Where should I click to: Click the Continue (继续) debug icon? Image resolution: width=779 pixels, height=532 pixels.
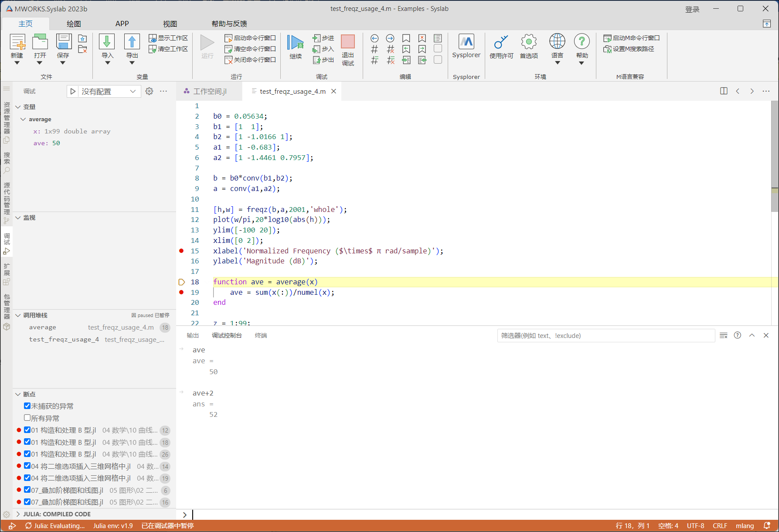295,43
